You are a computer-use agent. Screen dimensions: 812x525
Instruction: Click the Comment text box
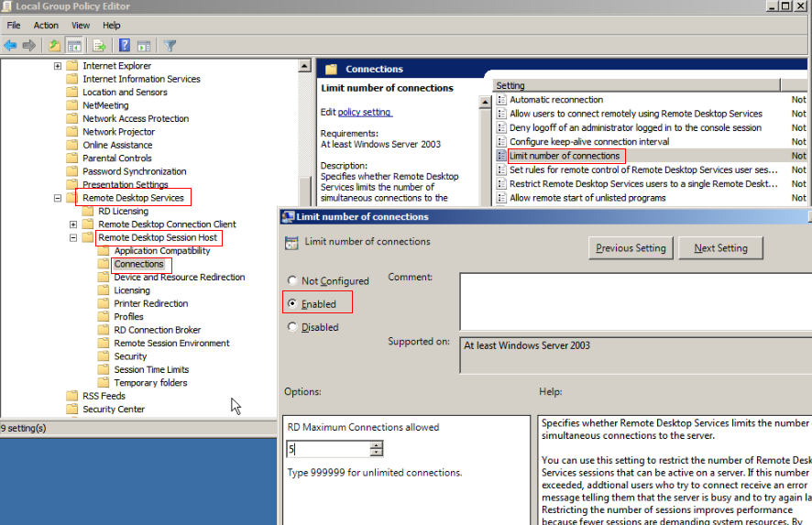click(632, 301)
